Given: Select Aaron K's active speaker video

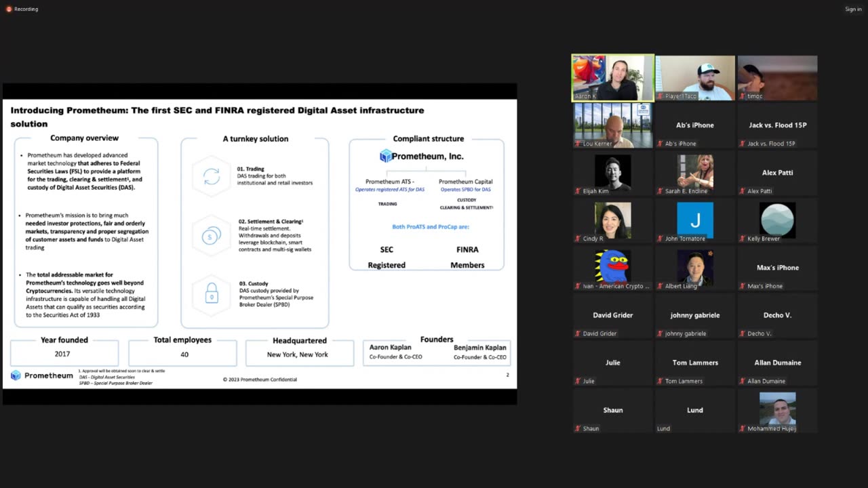Looking at the screenshot, I should point(613,78).
